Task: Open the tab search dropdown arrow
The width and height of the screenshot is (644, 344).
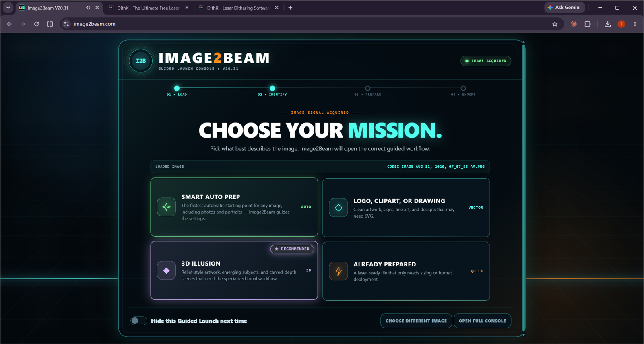Action: point(8,8)
